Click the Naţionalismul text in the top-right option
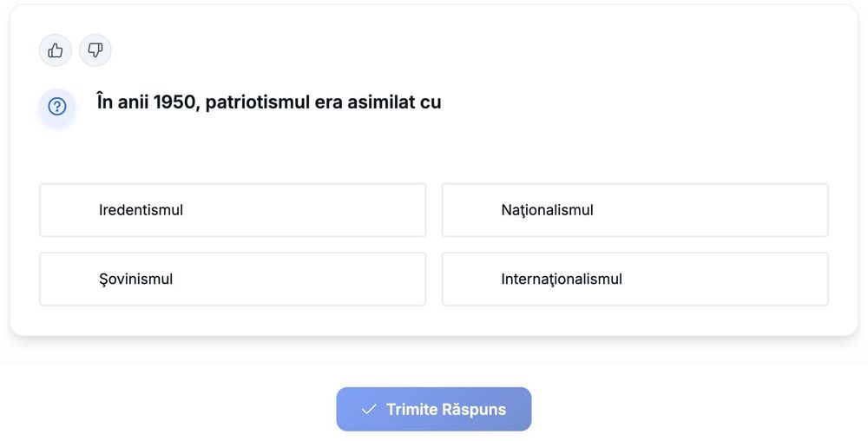Screen dimensions: 868x441 [x=547, y=210]
